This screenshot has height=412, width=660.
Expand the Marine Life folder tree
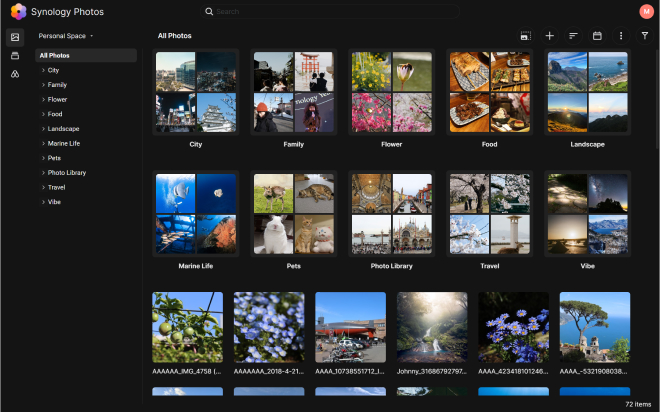pos(42,144)
